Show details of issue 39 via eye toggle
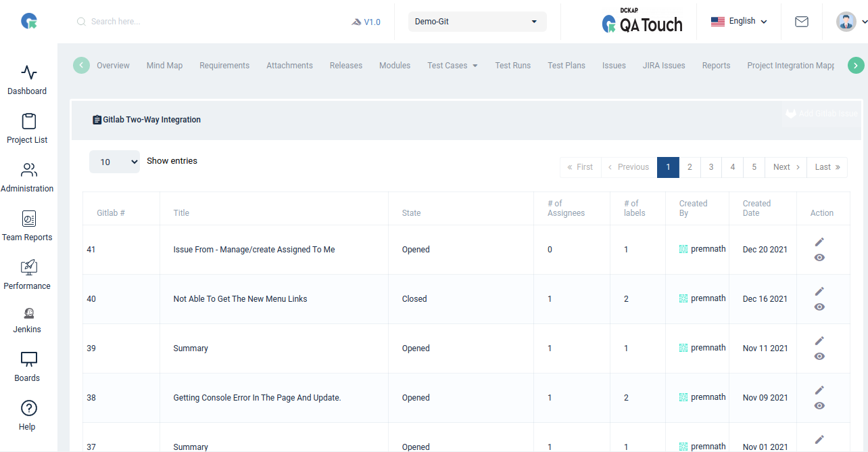 click(819, 357)
